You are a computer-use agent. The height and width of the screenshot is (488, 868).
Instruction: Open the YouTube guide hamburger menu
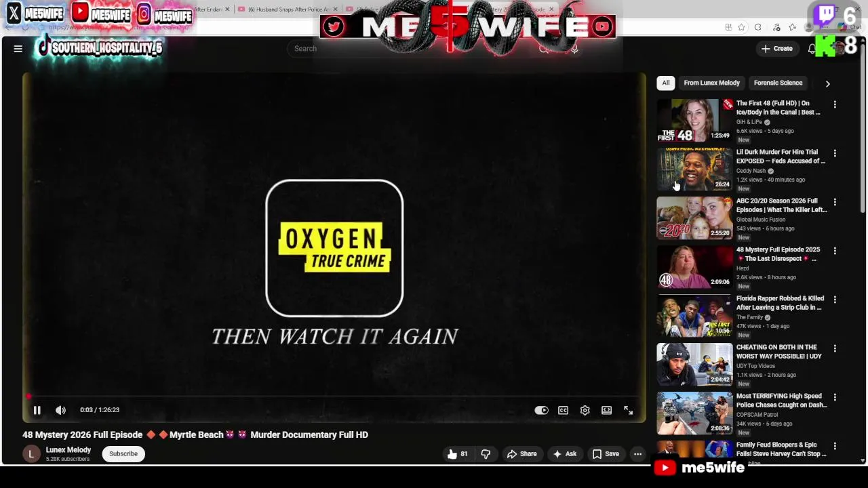18,49
